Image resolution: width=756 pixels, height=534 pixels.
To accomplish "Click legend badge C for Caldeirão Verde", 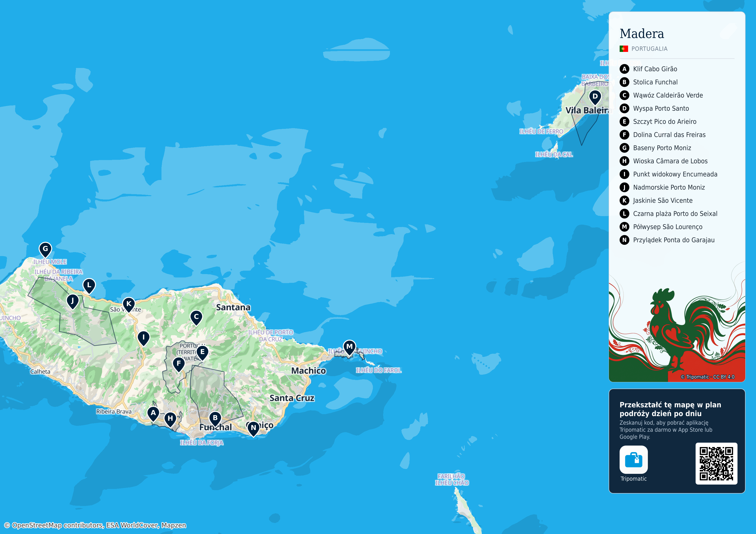I will click(x=624, y=95).
